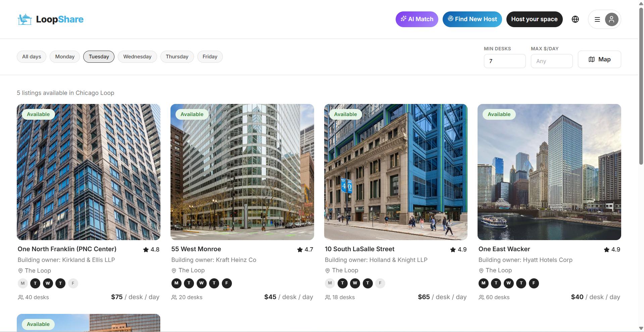Image resolution: width=644 pixels, height=332 pixels.
Task: Click 10 South LaSalle 4.9 star rating
Action: 458,250
